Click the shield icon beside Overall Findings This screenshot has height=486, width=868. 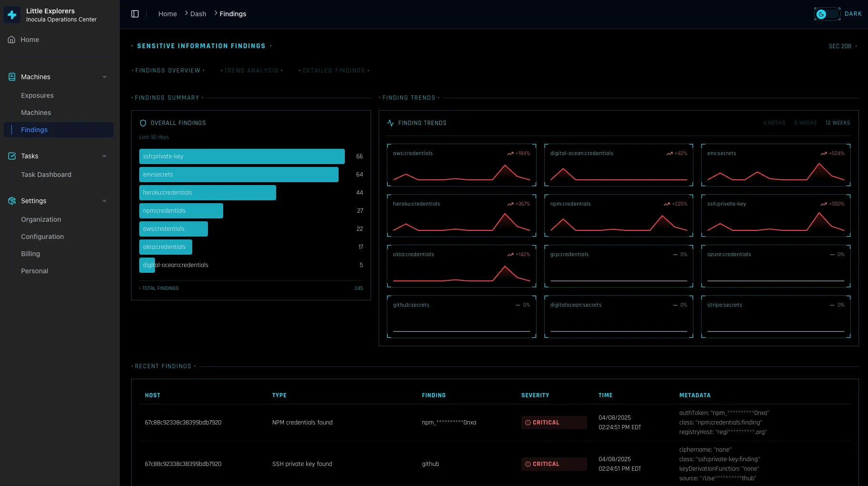point(143,123)
